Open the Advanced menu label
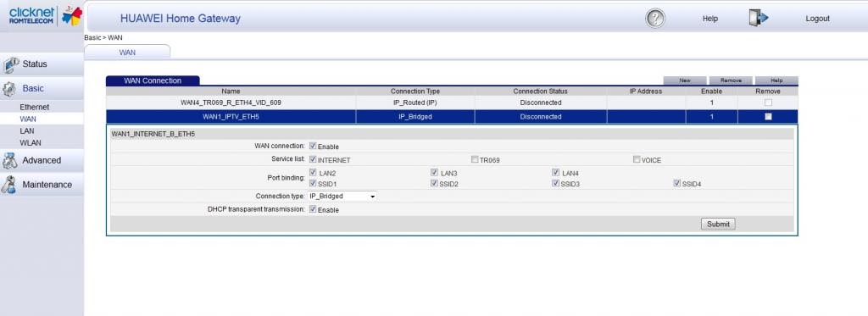The height and width of the screenshot is (316, 868). 42,160
